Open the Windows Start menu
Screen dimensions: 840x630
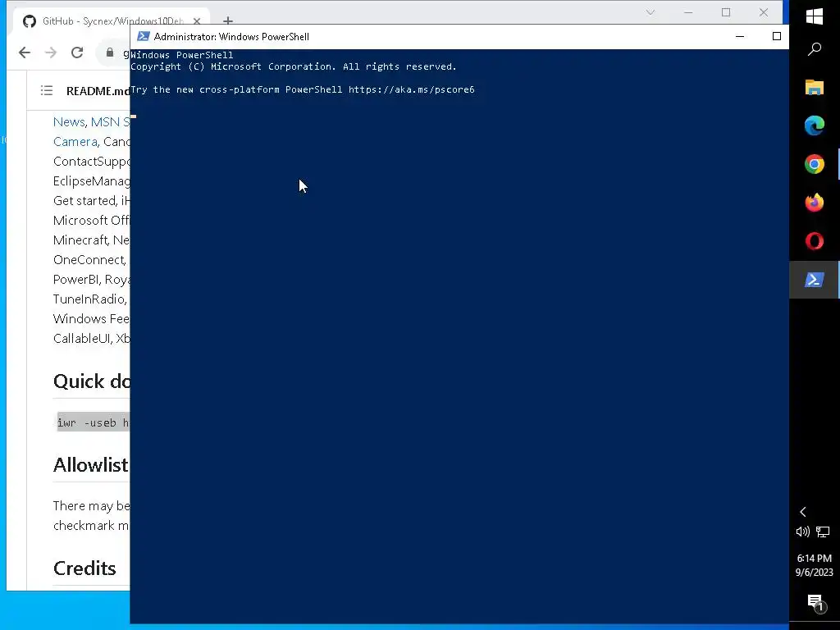point(815,16)
